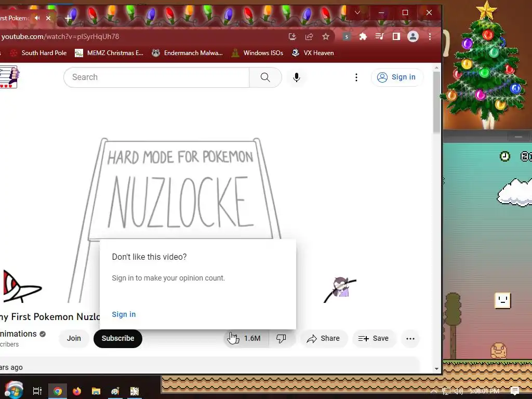Dislike the video

[x=281, y=339]
